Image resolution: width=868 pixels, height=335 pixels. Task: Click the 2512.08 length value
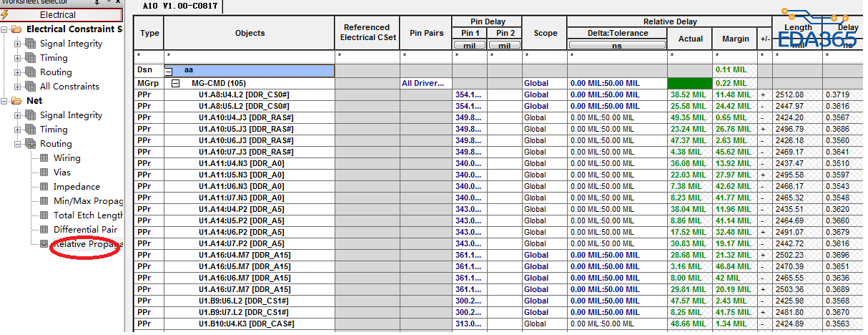pos(789,94)
